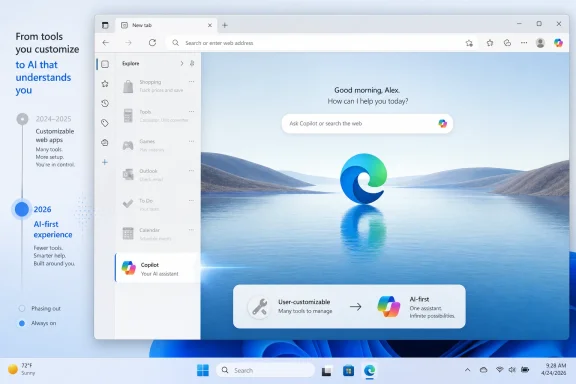576x384 pixels.
Task: Open more options for Shopping
Action: click(x=191, y=82)
